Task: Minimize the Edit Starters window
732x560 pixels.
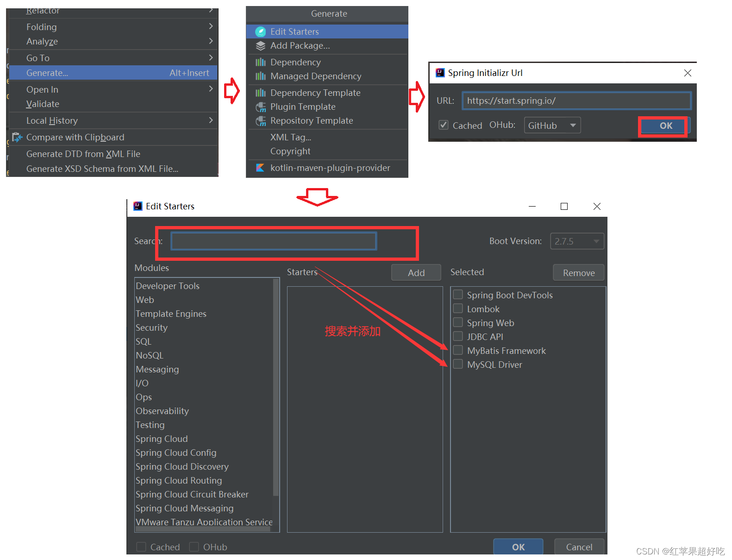Action: pyautogui.click(x=532, y=207)
